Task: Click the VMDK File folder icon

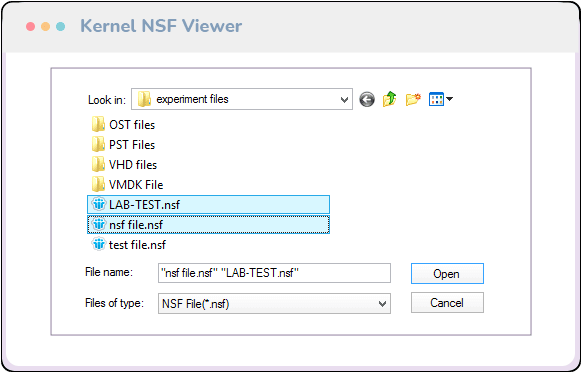Action: tap(98, 185)
